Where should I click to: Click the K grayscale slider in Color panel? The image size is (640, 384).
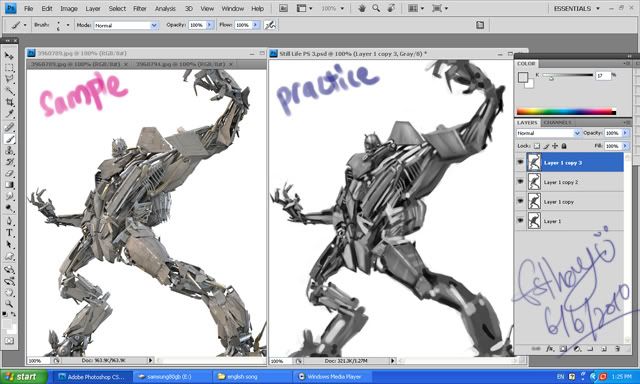coord(568,75)
